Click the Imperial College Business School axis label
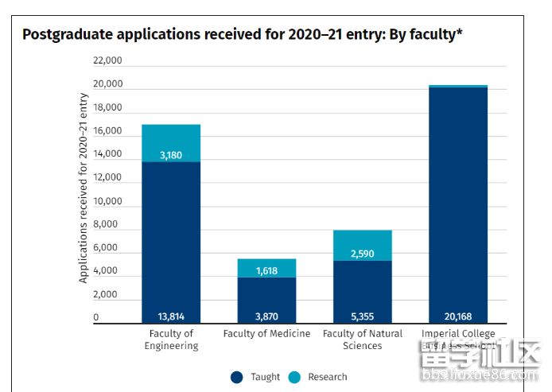The image size is (552, 392). coord(458,340)
